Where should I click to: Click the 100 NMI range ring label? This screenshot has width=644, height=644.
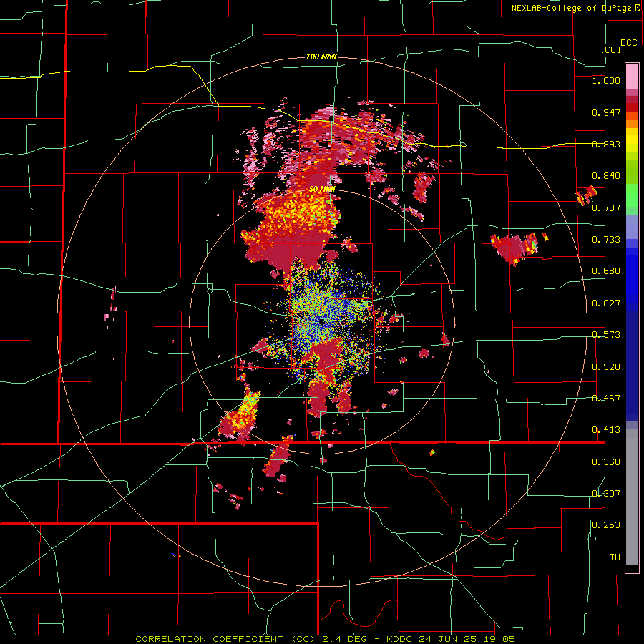pos(321,57)
